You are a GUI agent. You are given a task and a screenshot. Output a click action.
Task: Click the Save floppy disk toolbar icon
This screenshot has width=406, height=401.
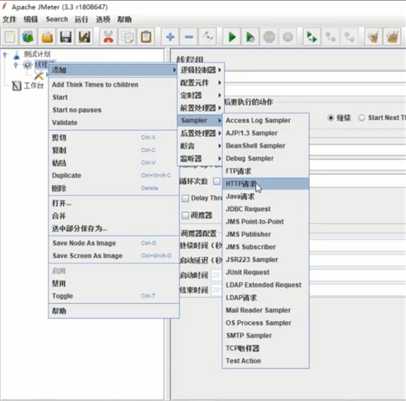pyautogui.click(x=65, y=37)
